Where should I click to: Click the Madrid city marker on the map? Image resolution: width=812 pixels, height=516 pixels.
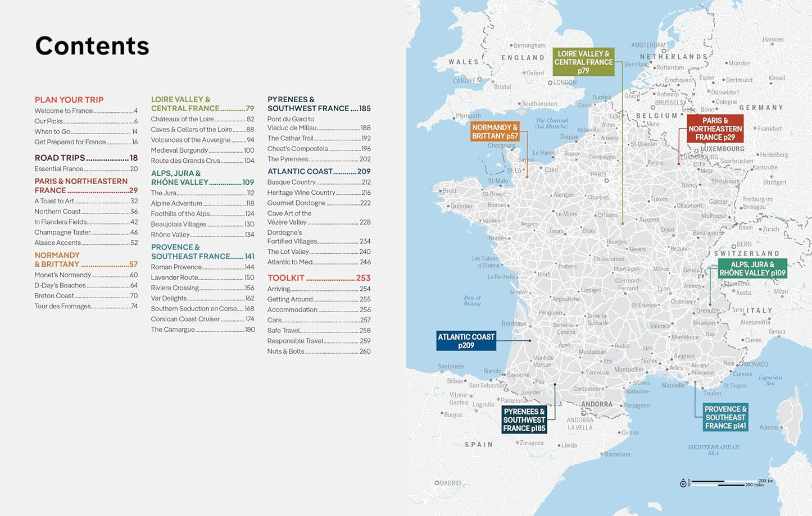point(437,483)
